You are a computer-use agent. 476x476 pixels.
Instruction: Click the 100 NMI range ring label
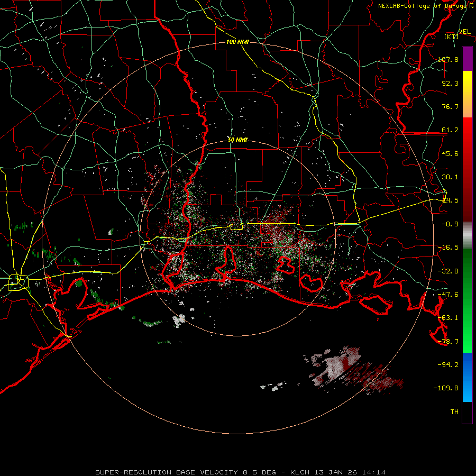[237, 42]
